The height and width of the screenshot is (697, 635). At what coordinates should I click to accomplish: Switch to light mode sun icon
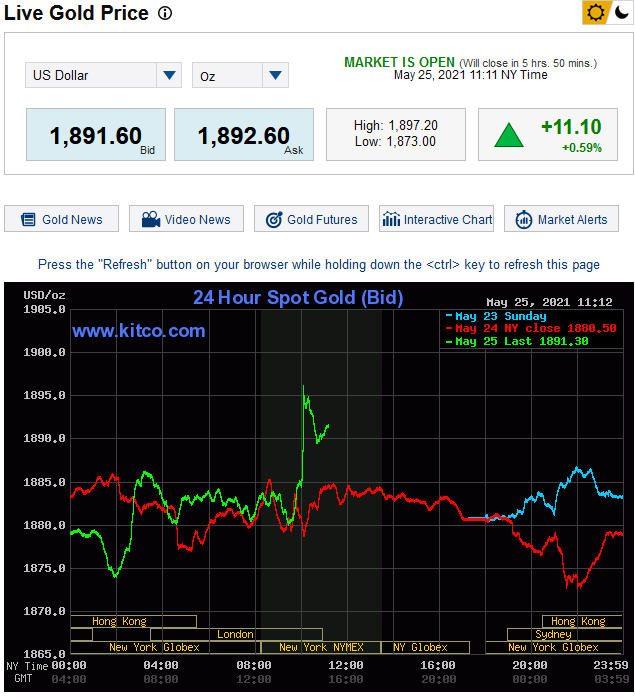pos(595,12)
